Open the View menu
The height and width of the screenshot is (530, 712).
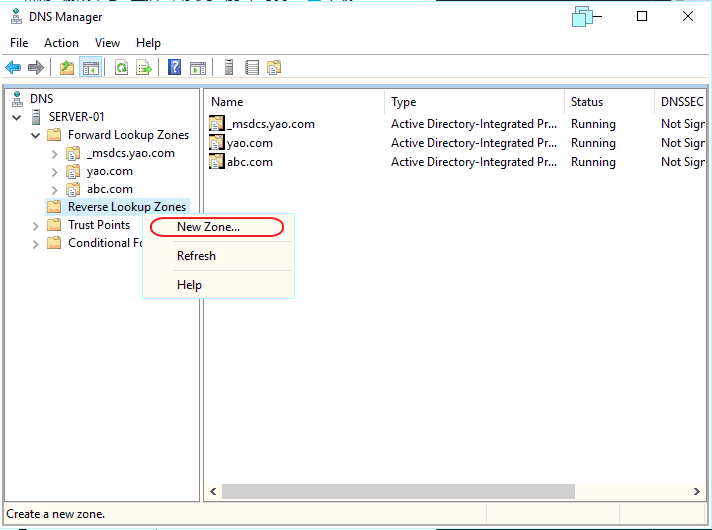click(x=107, y=43)
